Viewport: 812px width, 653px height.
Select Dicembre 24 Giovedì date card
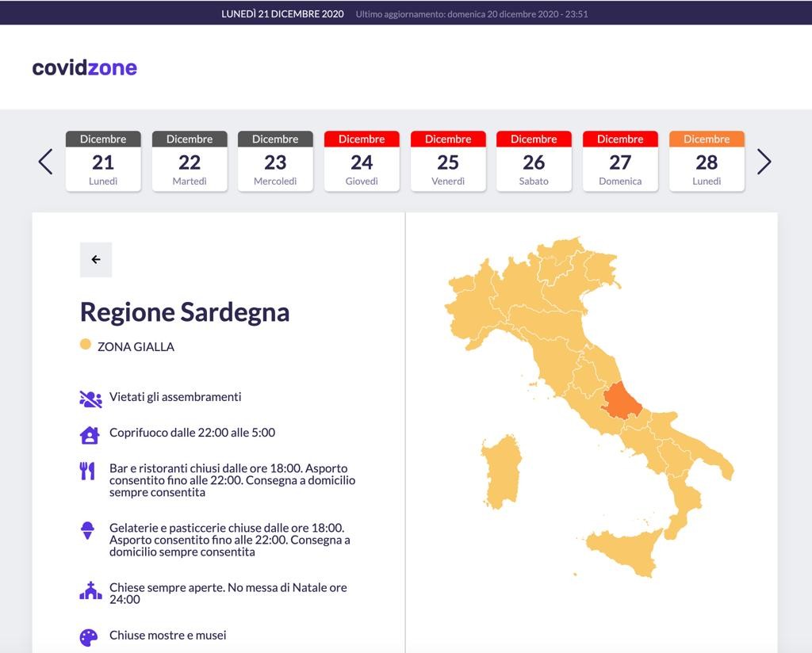coord(362,162)
